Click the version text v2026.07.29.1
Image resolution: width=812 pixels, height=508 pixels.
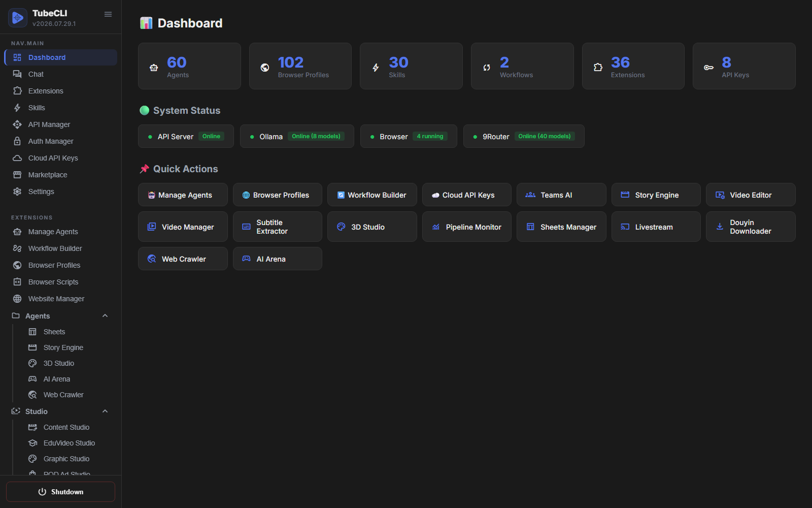pyautogui.click(x=54, y=24)
